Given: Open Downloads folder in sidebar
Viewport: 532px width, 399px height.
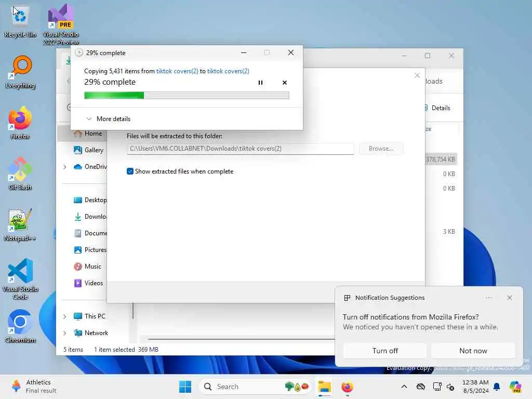Looking at the screenshot, I should coord(90,217).
